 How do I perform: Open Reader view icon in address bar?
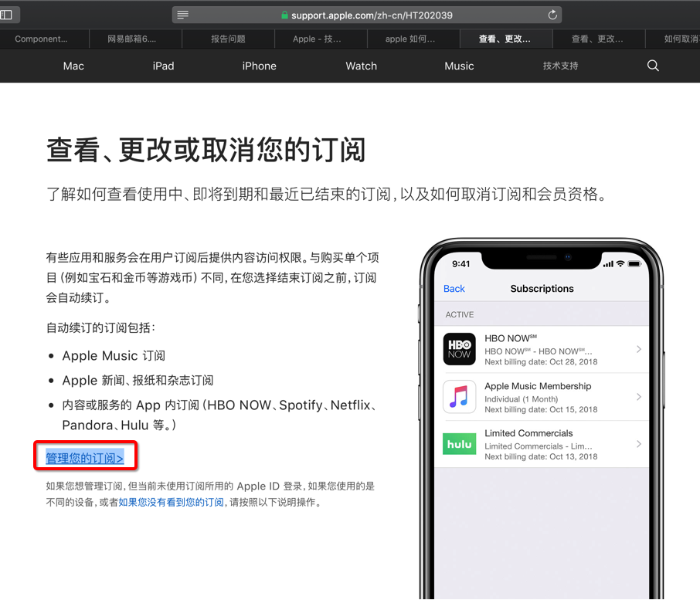[x=182, y=15]
